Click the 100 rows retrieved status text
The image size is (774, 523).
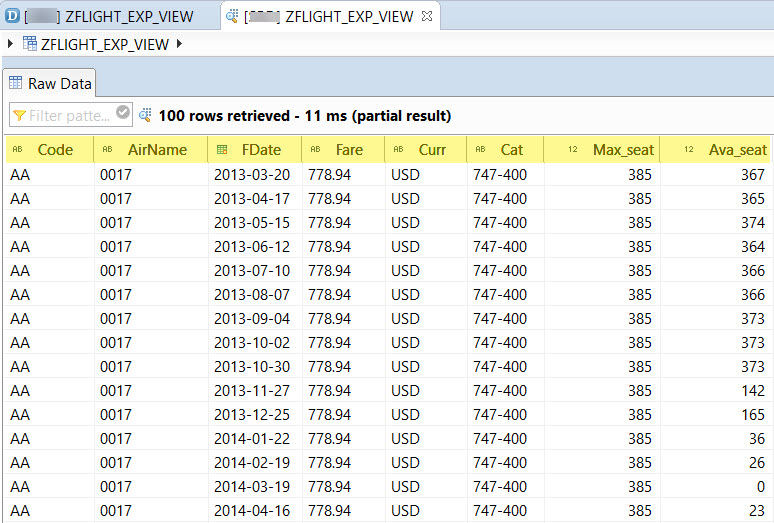click(x=305, y=115)
